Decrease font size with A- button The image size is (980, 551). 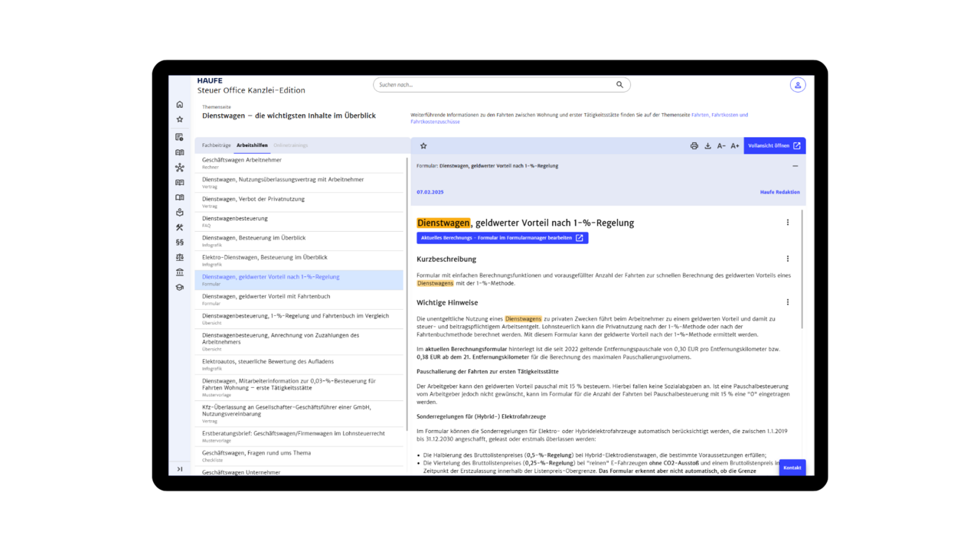(721, 146)
